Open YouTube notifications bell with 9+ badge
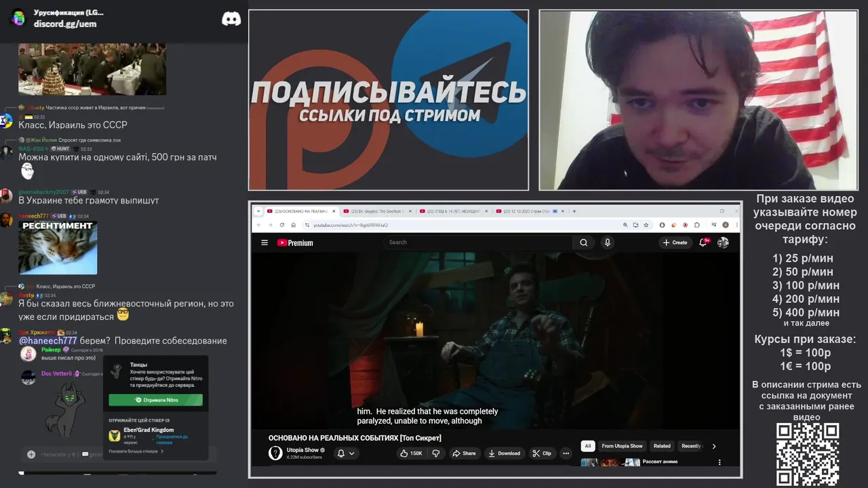This screenshot has height=488, width=868. (703, 243)
